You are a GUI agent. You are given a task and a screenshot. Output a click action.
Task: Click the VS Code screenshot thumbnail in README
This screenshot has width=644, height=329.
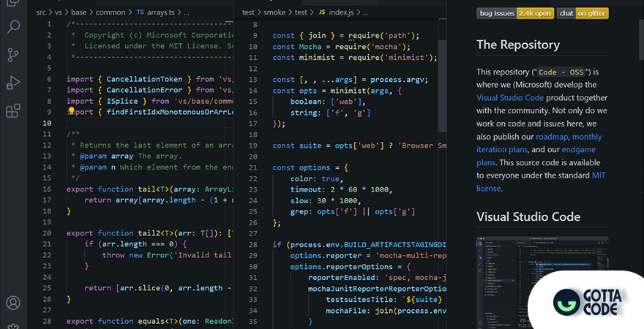point(542,283)
